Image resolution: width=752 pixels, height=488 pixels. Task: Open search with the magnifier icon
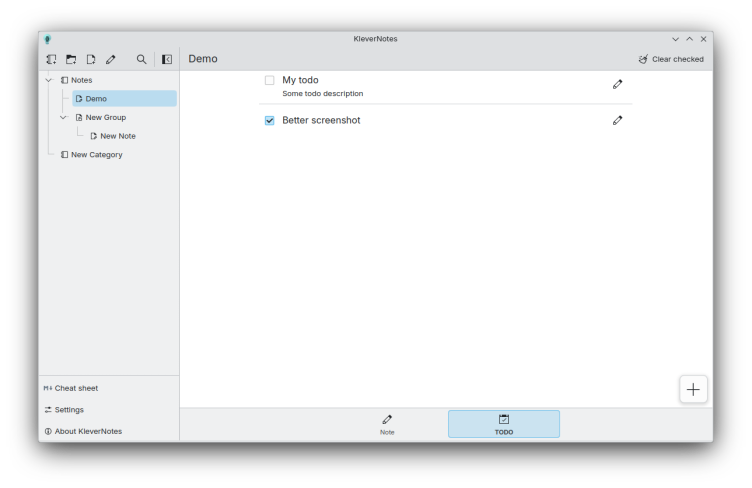(x=141, y=59)
